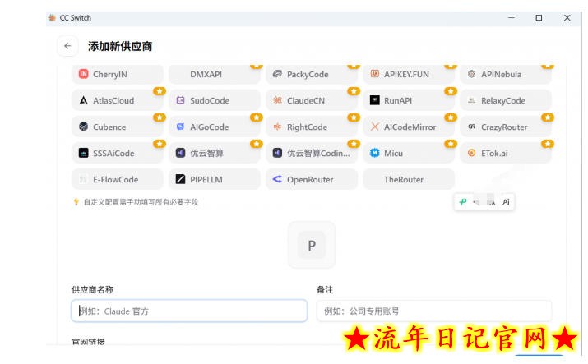Maximize the CC Switch window
This screenshot has height=364, width=588.
(x=539, y=17)
